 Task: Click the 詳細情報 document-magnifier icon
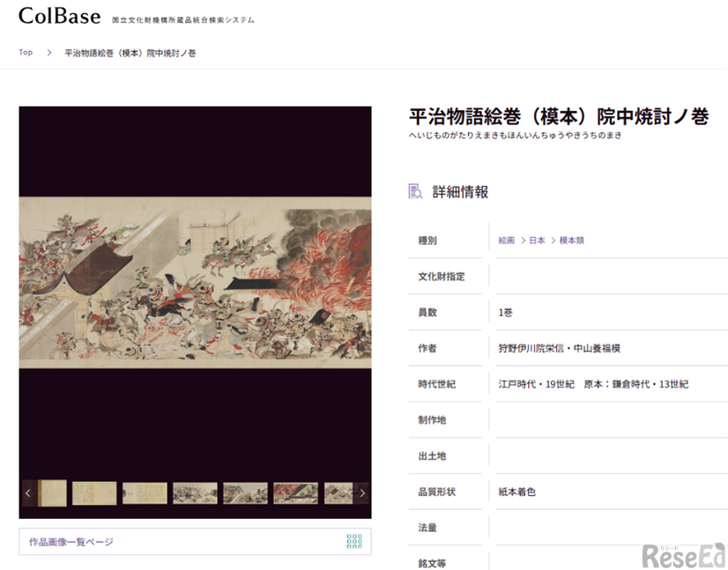[x=414, y=191]
